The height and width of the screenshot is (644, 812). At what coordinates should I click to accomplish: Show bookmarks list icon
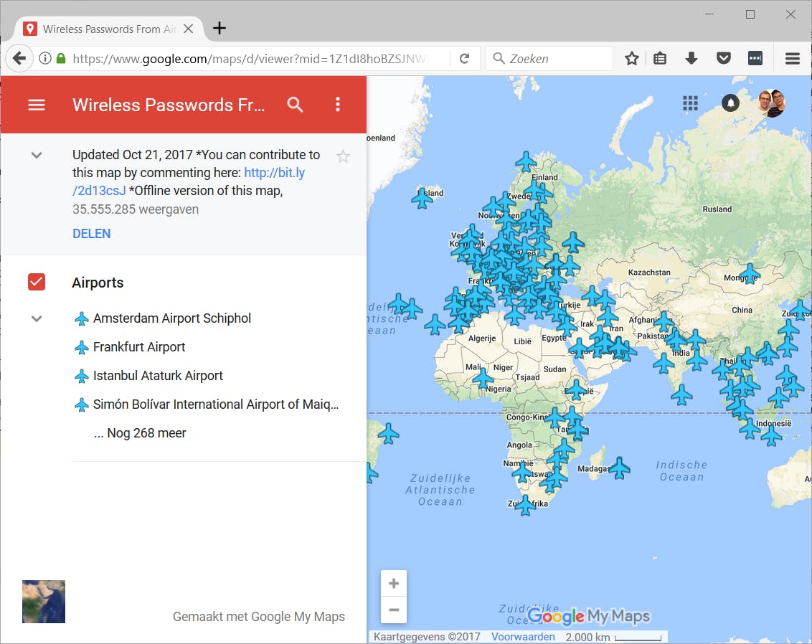[x=660, y=59]
